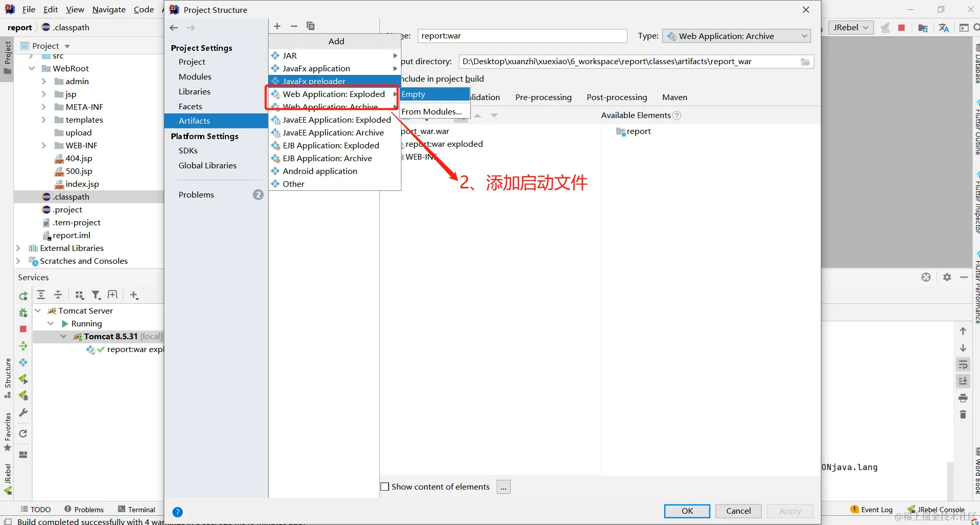Viewport: 980px width, 525px height.
Task: Click the gear settings icon in right panel
Action: pos(947,277)
